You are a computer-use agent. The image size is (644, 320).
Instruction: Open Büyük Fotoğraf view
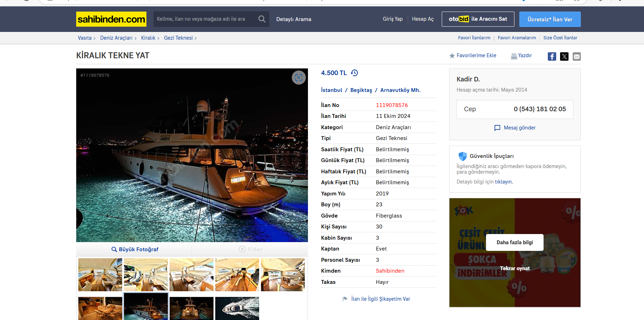pyautogui.click(x=135, y=249)
